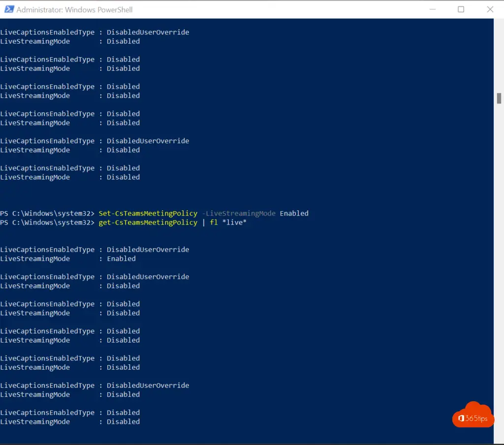Minimize the PowerShell window

click(x=432, y=9)
